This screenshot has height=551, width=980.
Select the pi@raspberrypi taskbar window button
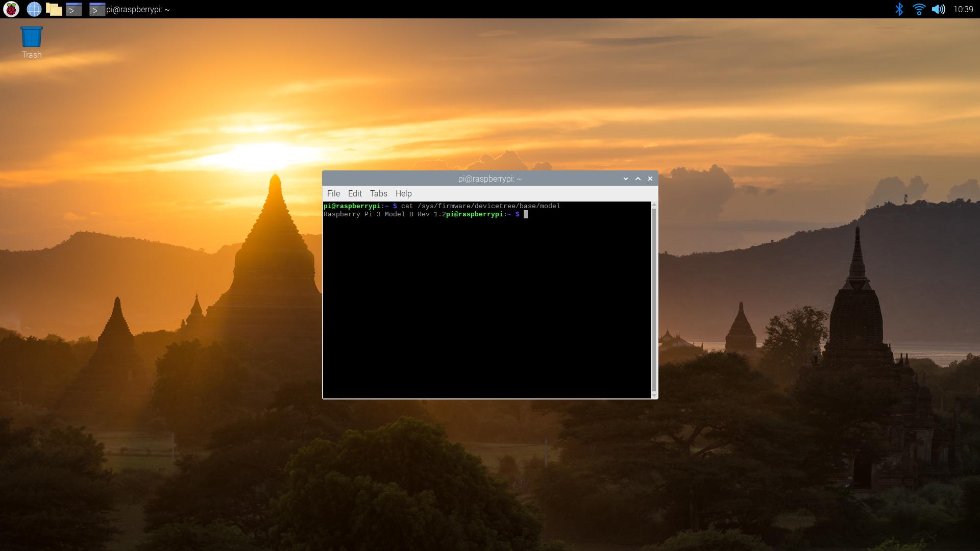point(130,9)
